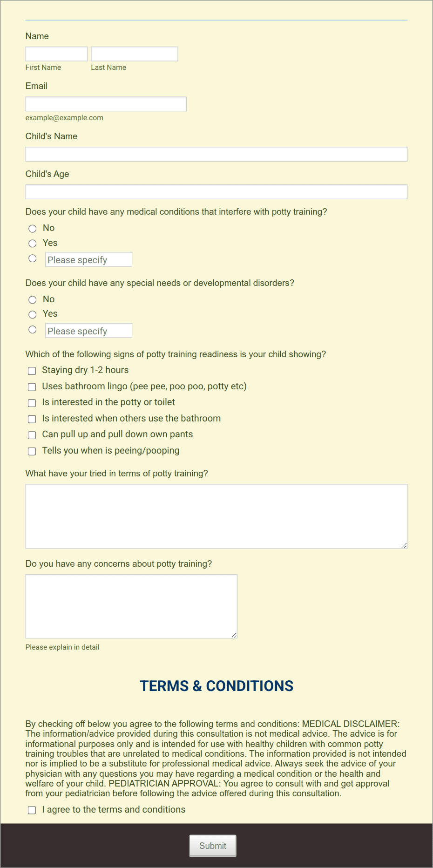433x868 pixels.
Task: Select the Child's Age field
Action: pyautogui.click(x=216, y=192)
